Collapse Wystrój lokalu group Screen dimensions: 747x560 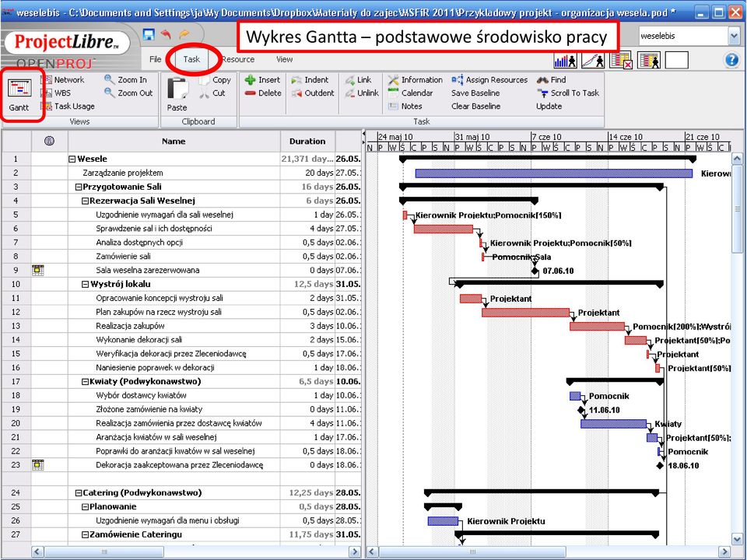pyautogui.click(x=86, y=285)
